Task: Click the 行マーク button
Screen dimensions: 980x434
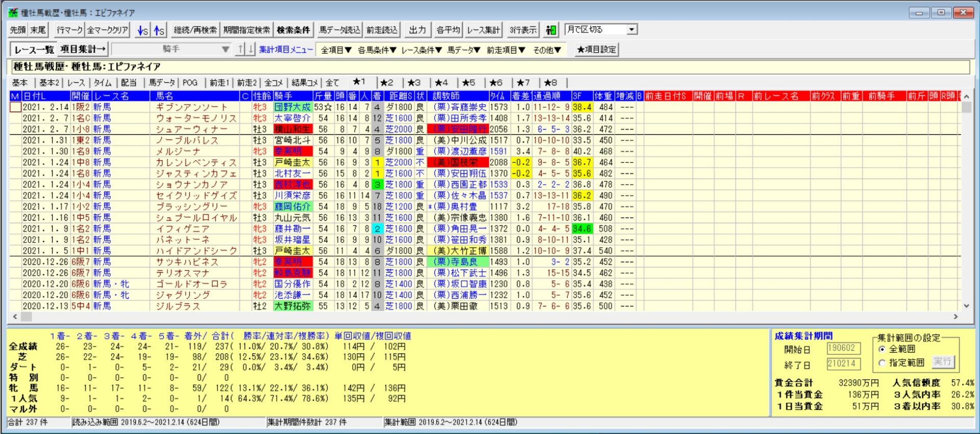Action: (69, 30)
